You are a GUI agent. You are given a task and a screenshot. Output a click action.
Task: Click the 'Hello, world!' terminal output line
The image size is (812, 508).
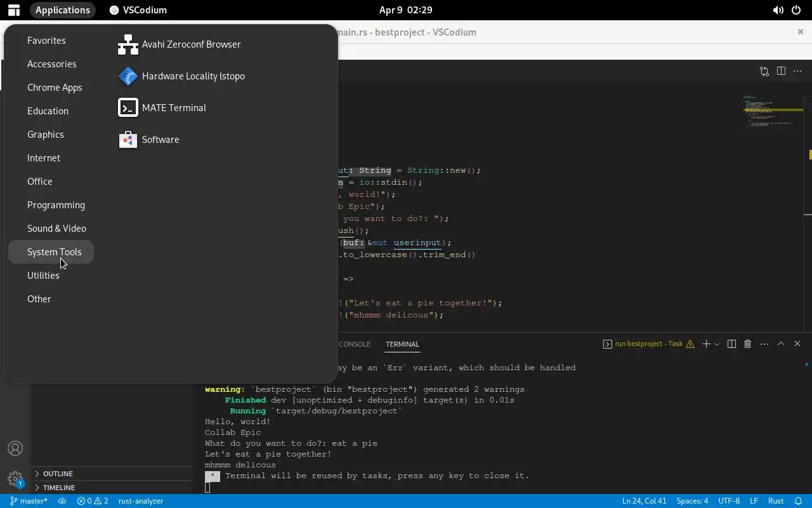coord(237,422)
